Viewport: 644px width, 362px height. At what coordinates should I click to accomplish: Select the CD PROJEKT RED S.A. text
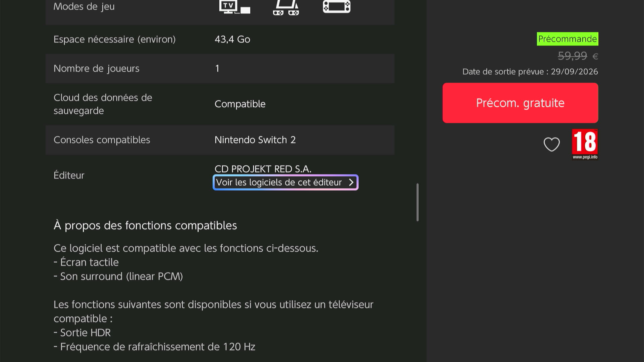[263, 169]
